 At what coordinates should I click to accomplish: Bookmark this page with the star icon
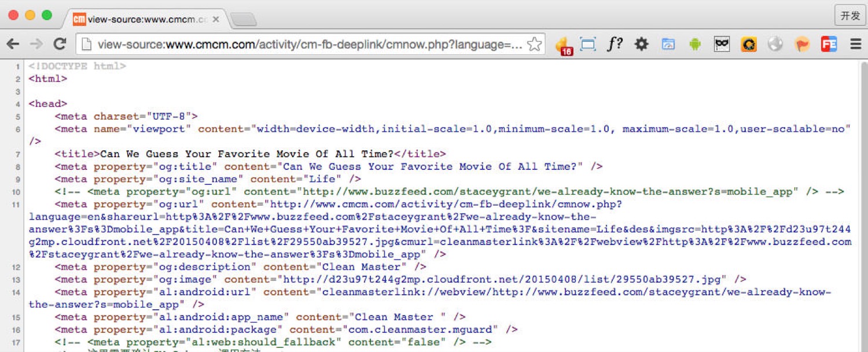click(535, 45)
